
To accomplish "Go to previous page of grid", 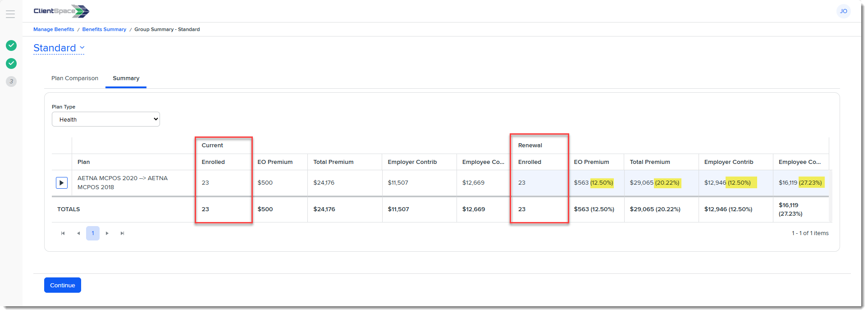I will pyautogui.click(x=78, y=233).
